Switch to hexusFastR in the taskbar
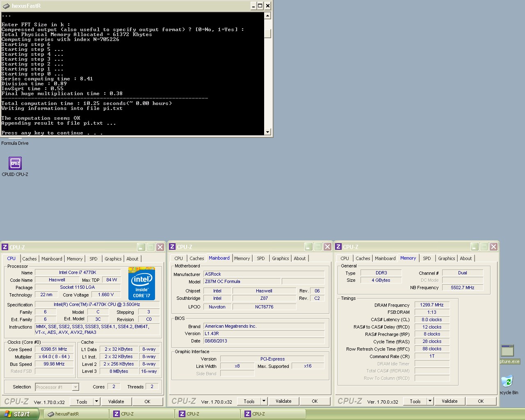525x420 pixels. 75,414
